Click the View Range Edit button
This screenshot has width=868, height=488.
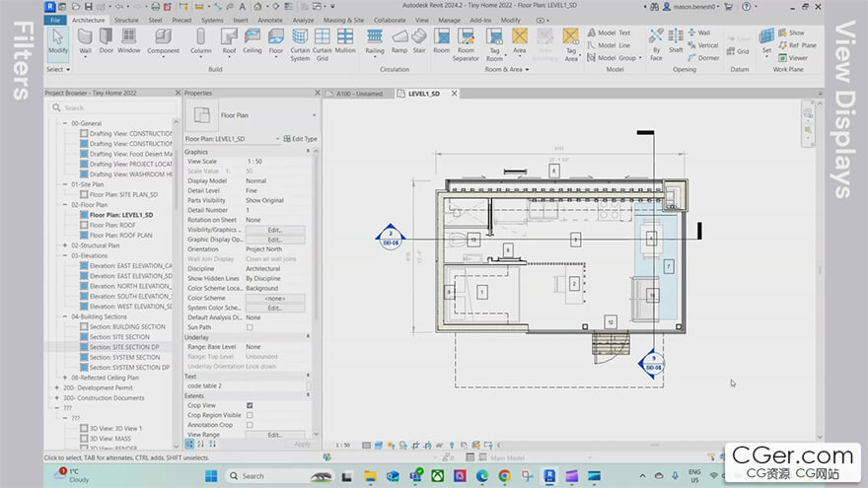[275, 435]
